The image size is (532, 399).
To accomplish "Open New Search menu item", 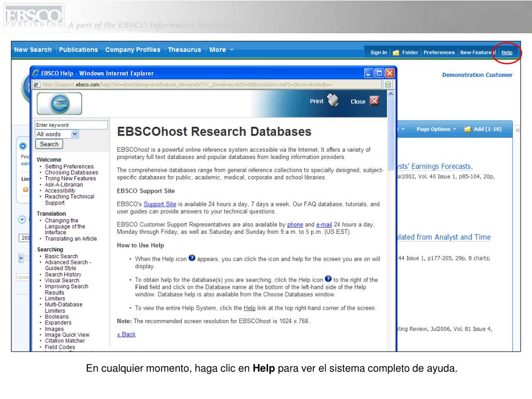I will [x=33, y=49].
